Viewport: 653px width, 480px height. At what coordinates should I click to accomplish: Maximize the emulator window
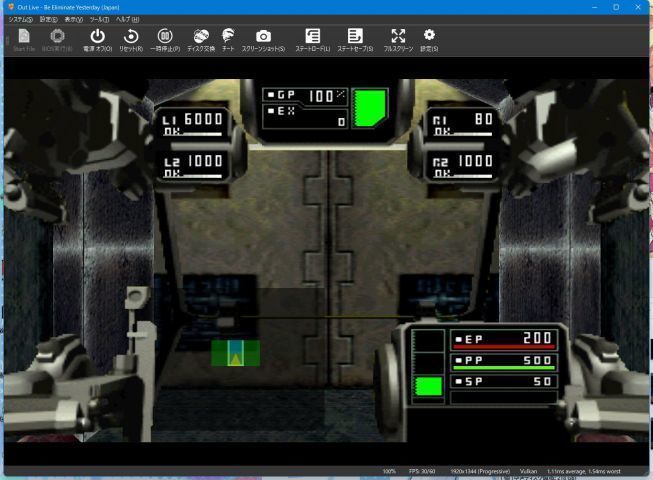click(x=616, y=7)
